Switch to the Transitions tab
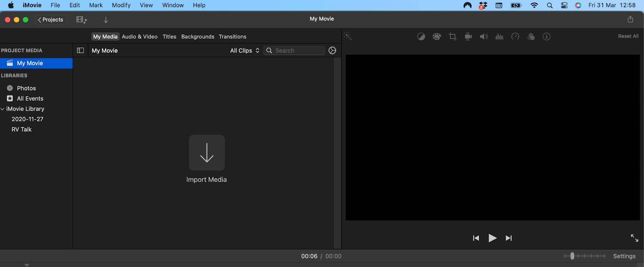The width and height of the screenshot is (644, 267). tap(233, 37)
